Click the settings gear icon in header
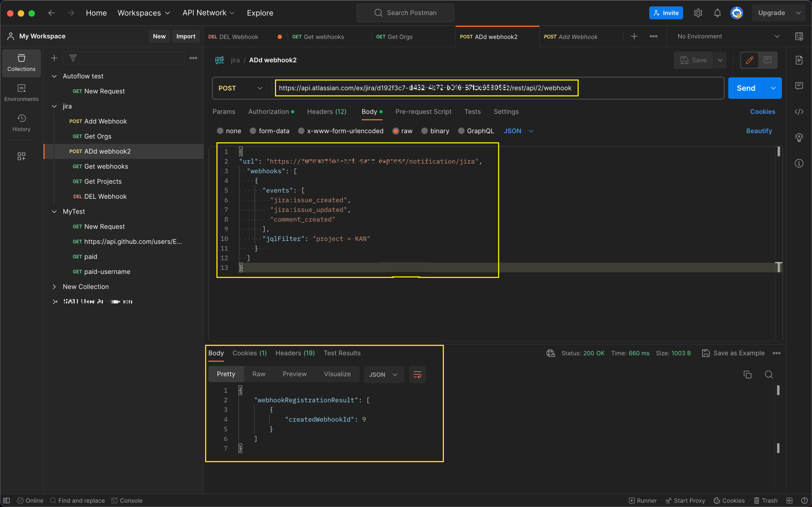This screenshot has width=812, height=507. [698, 13]
